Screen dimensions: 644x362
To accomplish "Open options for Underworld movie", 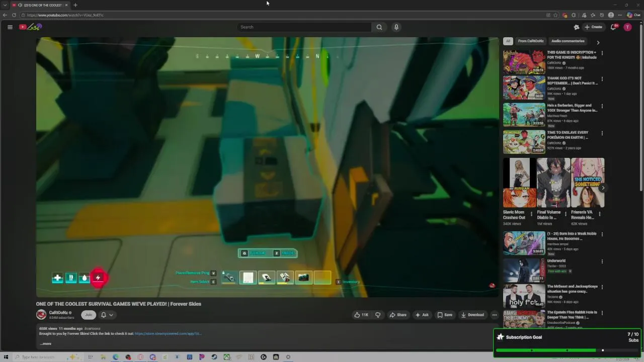I will pos(602,261).
